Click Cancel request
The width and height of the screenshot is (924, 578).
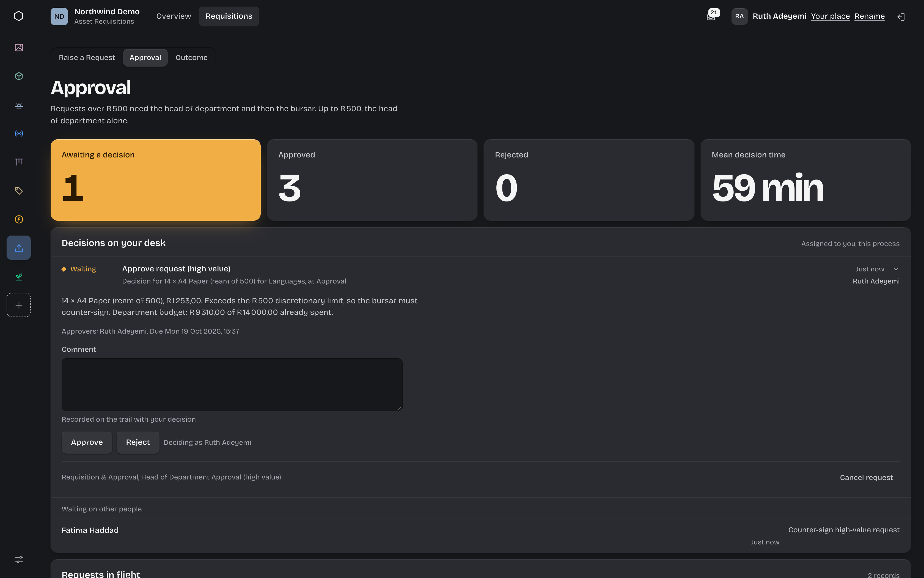click(866, 478)
